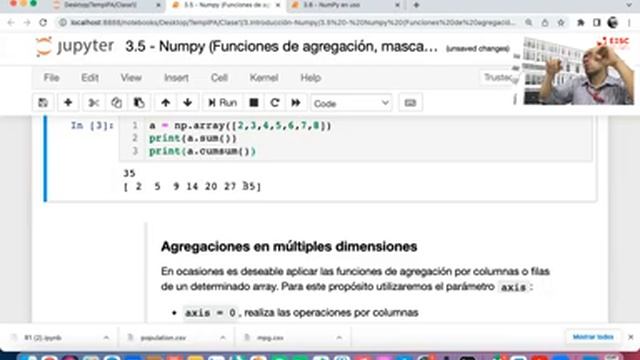Click the Jupyter logo
Image resolution: width=640 pixels, height=360 pixels.
pyautogui.click(x=75, y=47)
